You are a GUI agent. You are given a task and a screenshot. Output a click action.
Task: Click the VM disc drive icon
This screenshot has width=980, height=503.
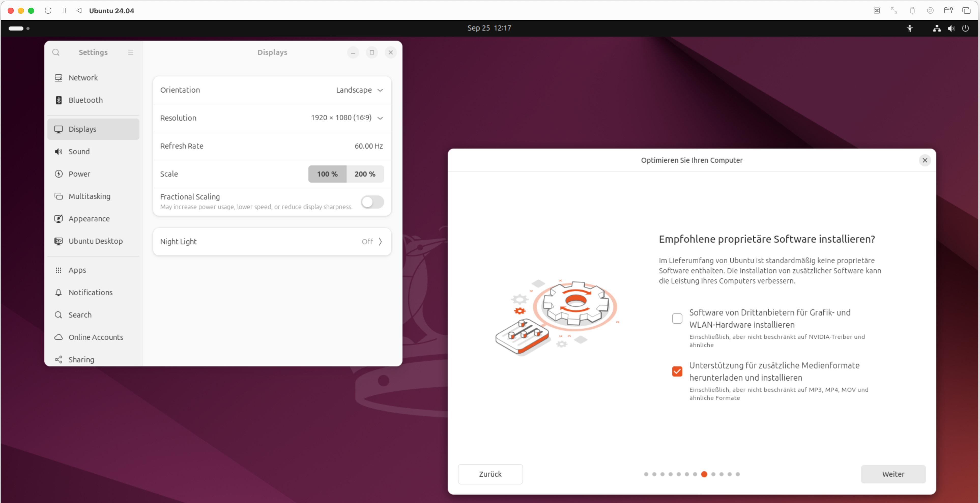(x=930, y=10)
